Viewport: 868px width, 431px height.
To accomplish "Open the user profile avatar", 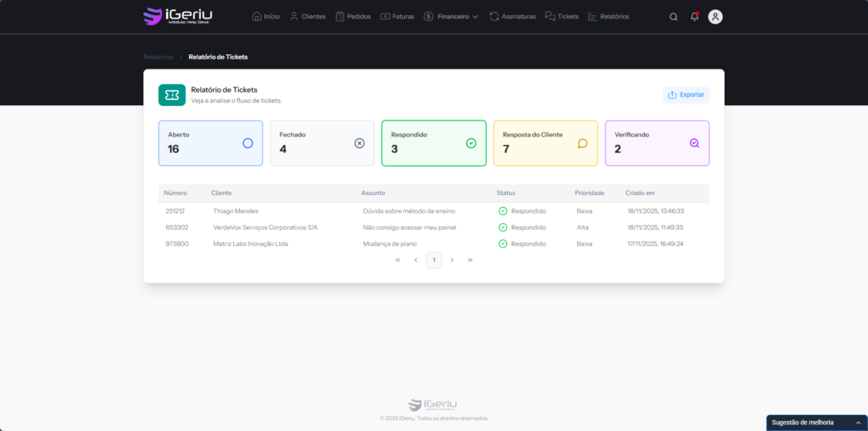I will [715, 17].
